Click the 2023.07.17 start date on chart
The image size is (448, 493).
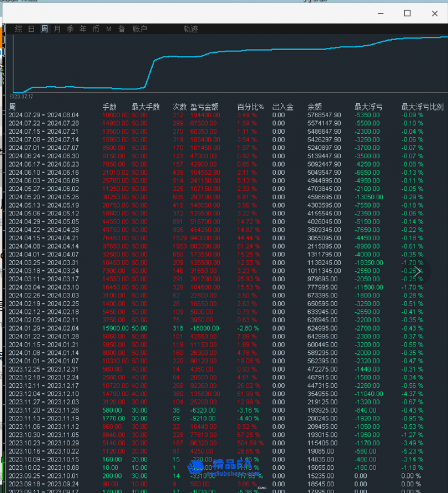(21, 97)
